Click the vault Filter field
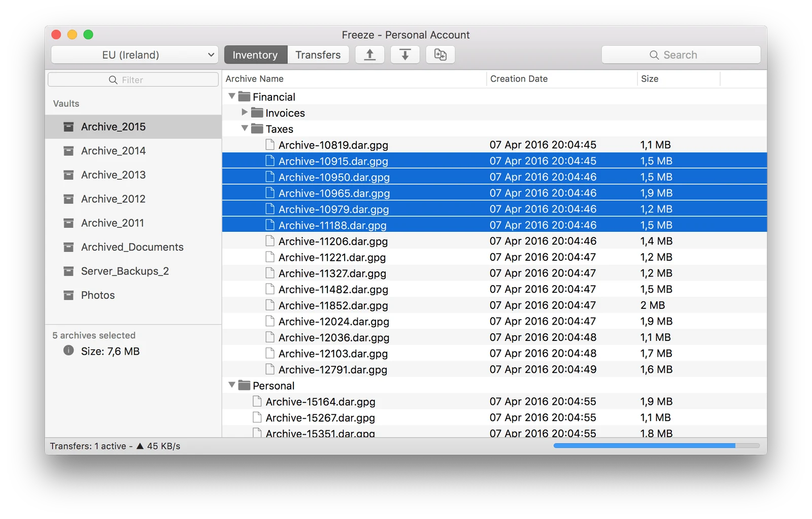 click(133, 80)
